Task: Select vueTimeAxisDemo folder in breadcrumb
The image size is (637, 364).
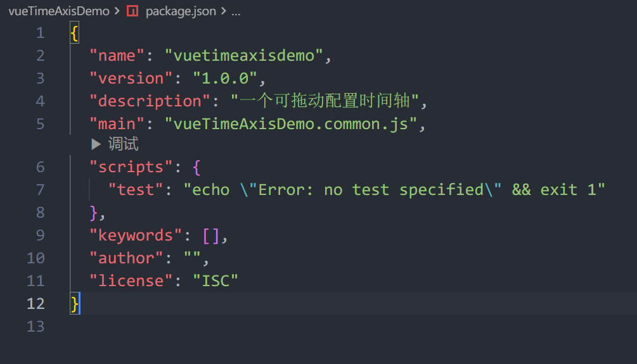Action: 59,11
